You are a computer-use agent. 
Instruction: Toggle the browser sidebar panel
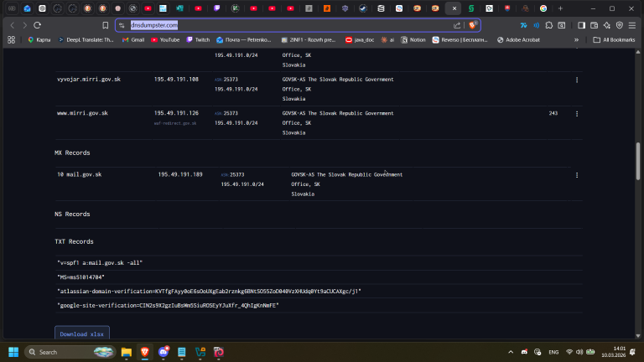[581, 25]
